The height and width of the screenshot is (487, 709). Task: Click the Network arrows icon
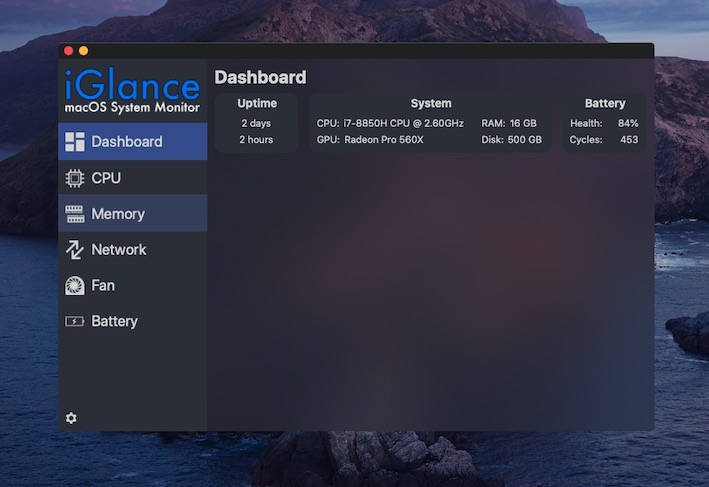[75, 250]
